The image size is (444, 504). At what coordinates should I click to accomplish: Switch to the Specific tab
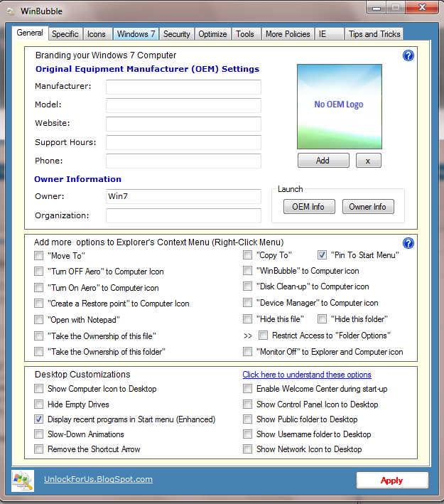click(x=65, y=34)
